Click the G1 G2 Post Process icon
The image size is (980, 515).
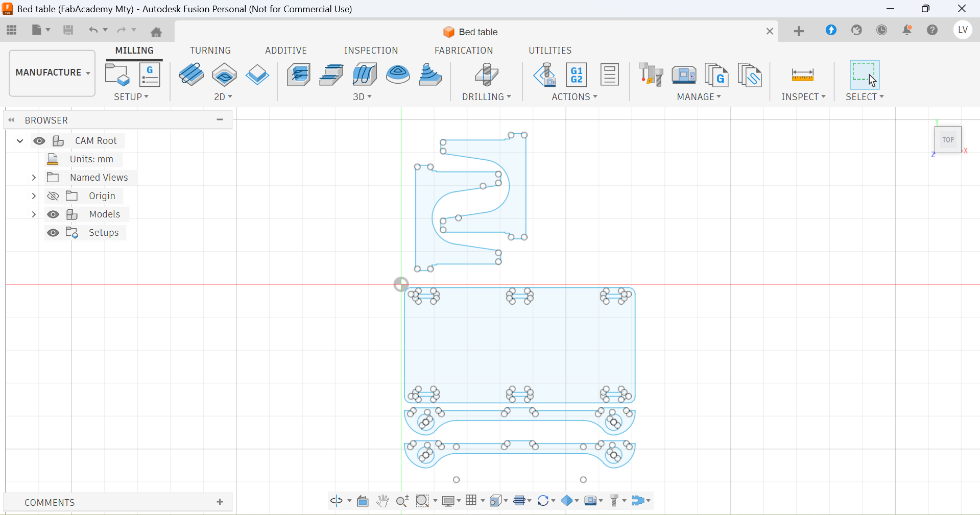point(577,75)
